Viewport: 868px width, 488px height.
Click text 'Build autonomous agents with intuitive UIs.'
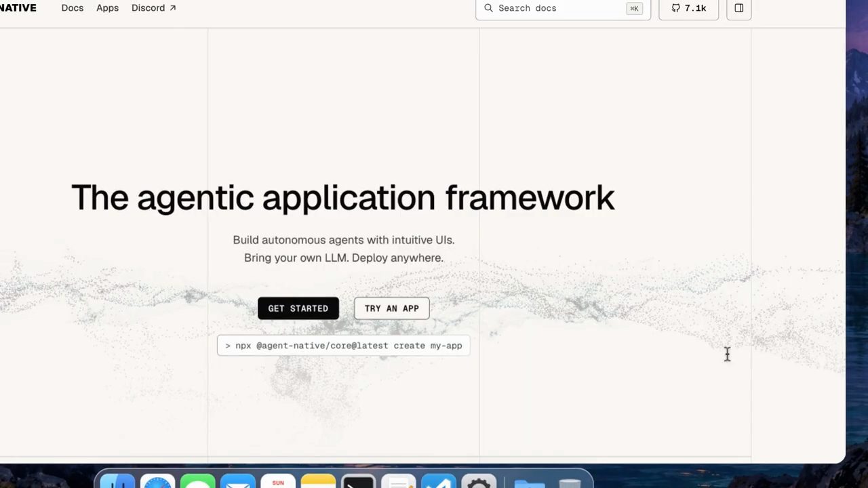(x=344, y=240)
